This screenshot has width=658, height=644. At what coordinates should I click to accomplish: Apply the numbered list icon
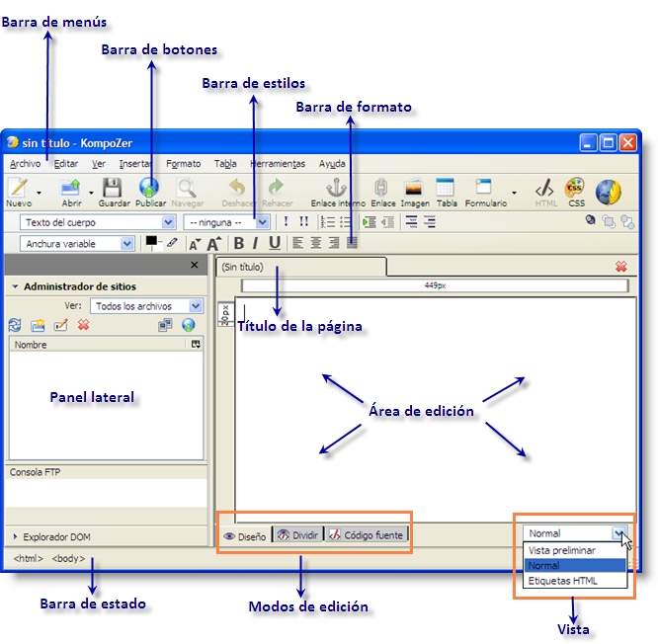tap(328, 221)
